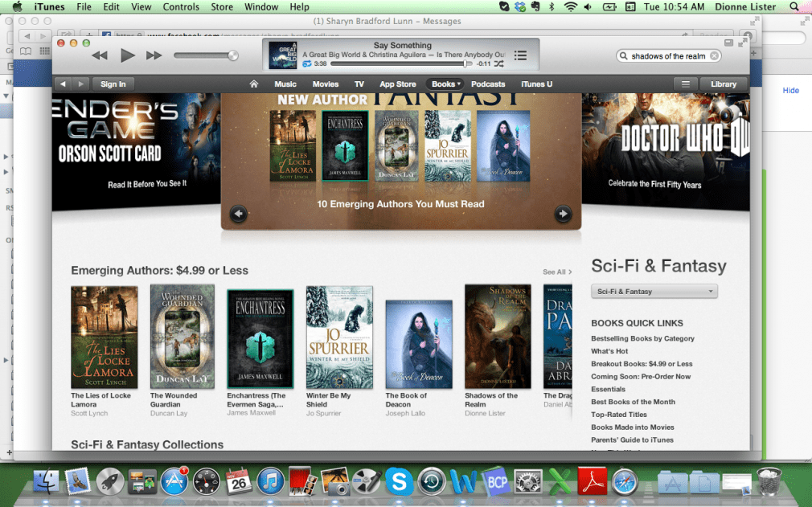Open Spotlight search magnifier in menu bar
Viewport: 812px width, 507px height.
point(794,6)
